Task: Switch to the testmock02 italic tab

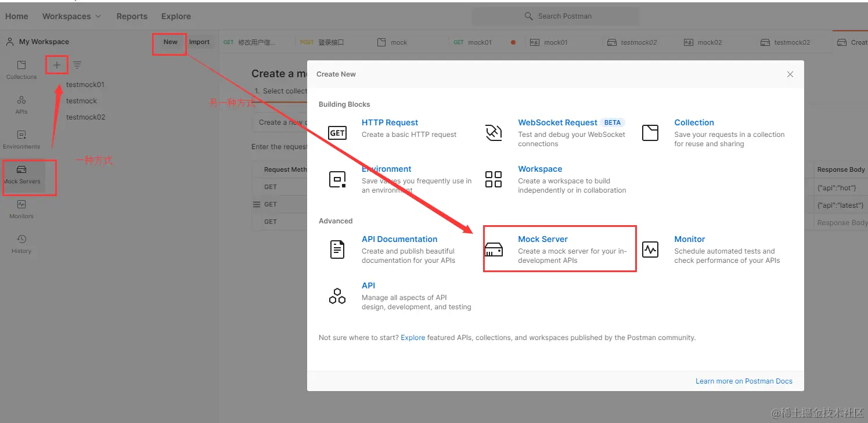Action: 632,42
